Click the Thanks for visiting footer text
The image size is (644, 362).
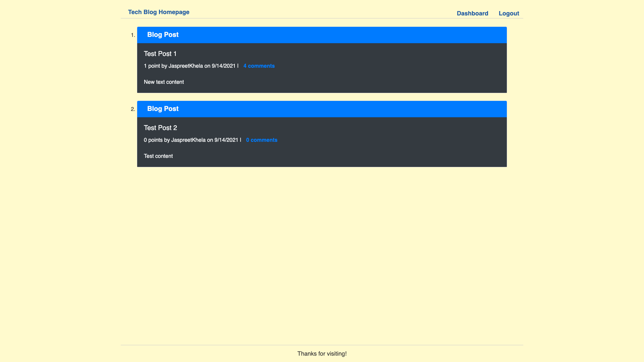tap(322, 354)
